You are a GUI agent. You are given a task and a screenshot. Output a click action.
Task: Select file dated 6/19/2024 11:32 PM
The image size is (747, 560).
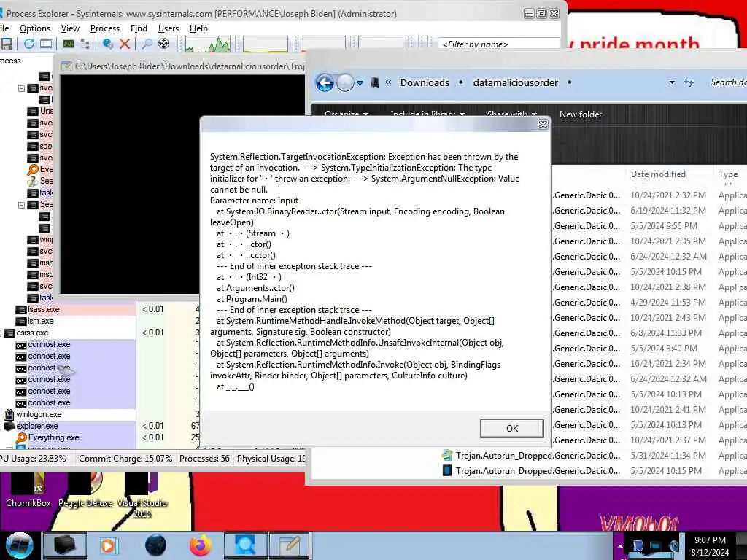pos(650,211)
